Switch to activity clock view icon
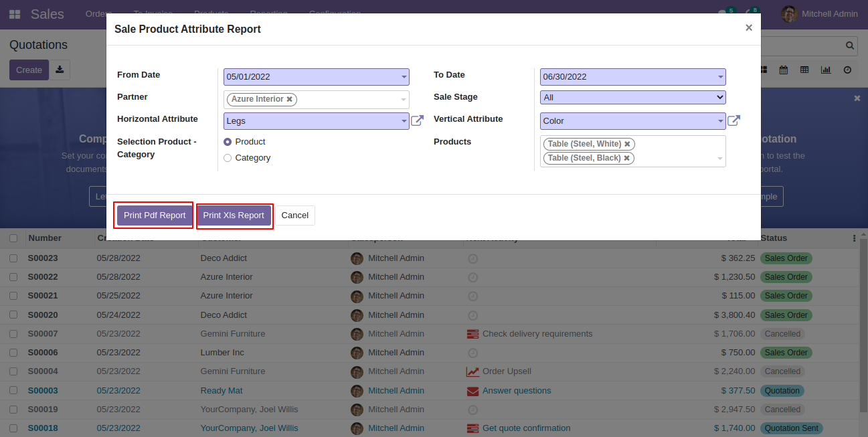868x437 pixels. (847, 70)
